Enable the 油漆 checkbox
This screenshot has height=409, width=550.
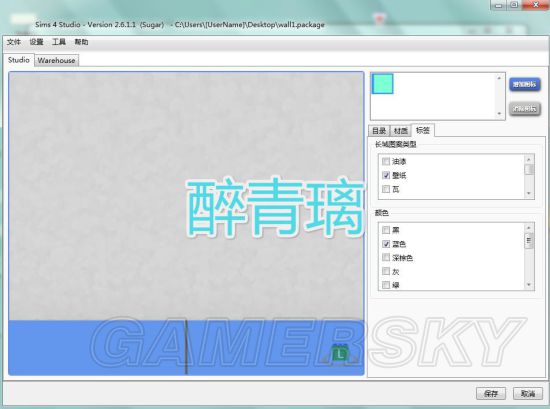tap(386, 161)
